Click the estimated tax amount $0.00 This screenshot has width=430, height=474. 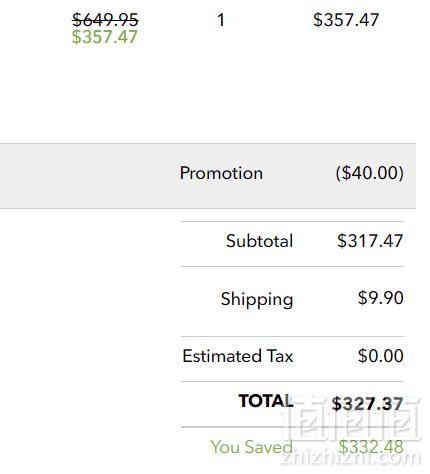(381, 356)
